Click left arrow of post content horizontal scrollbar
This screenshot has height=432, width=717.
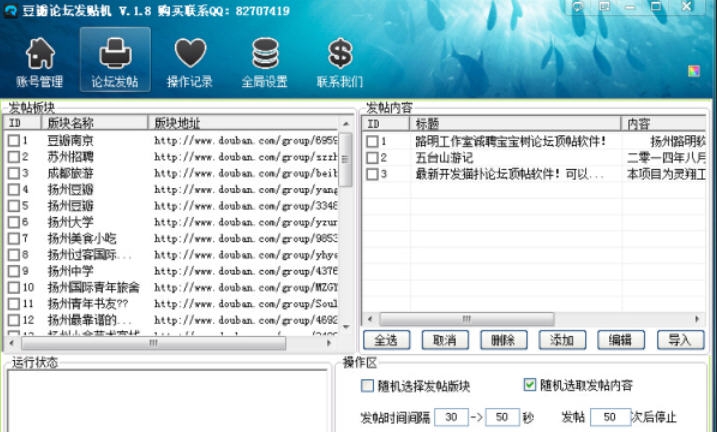[370, 319]
